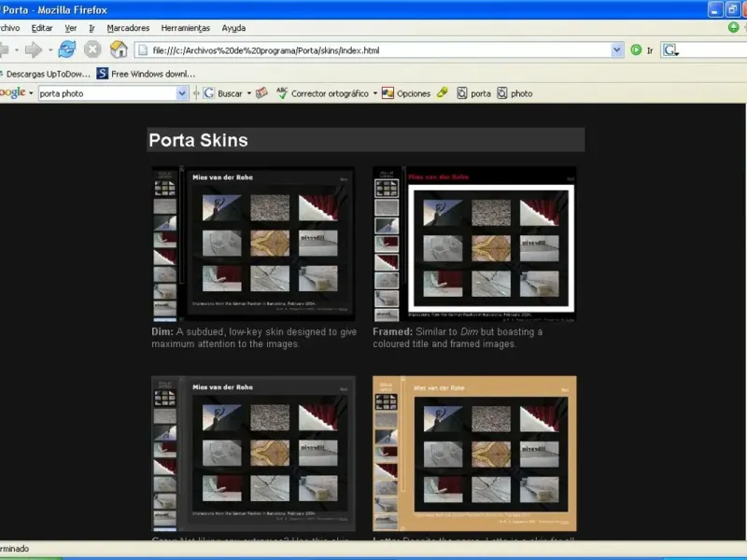Open the Ir menu
Screen dimensions: 747x560
[x=92, y=28]
